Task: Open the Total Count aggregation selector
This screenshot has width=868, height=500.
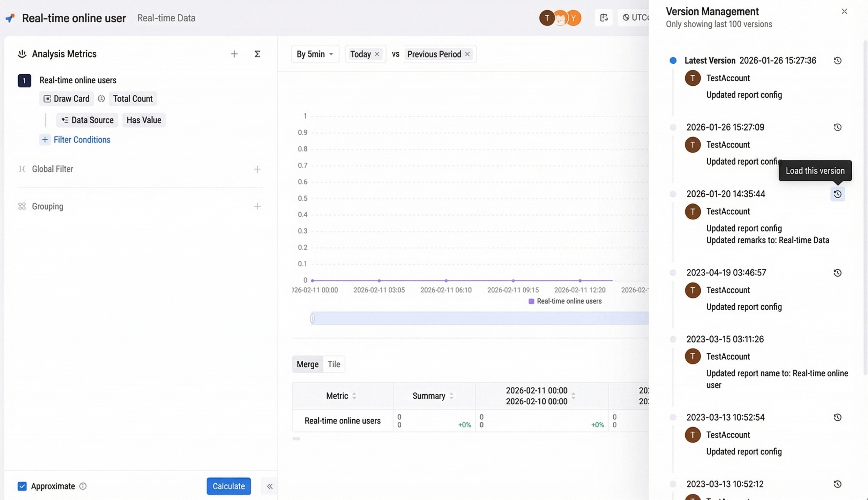Action: [133, 99]
